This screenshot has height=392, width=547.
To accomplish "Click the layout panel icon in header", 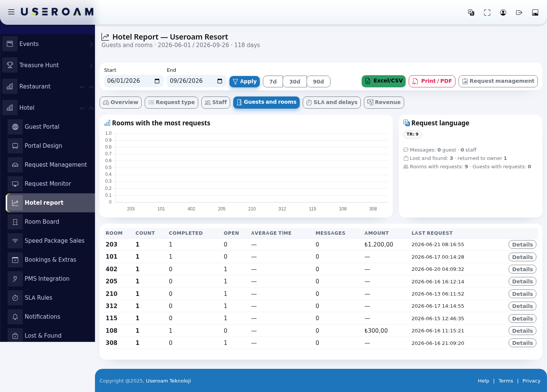I will (x=535, y=13).
